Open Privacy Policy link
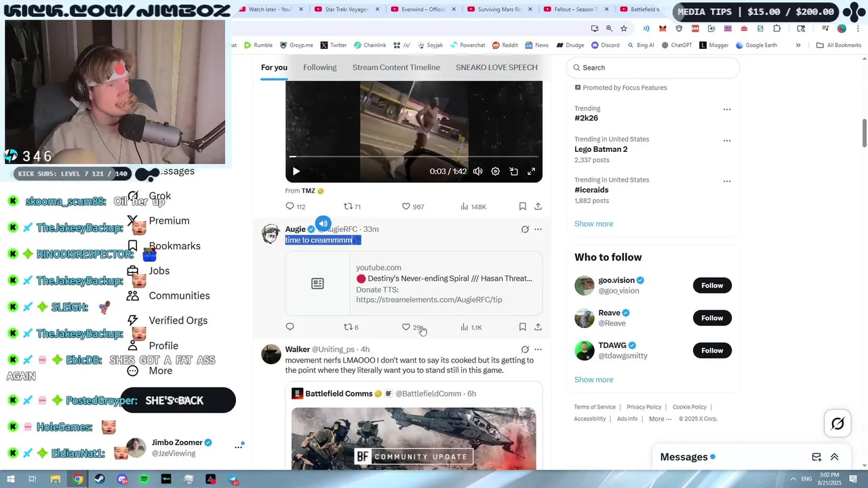 [644, 407]
